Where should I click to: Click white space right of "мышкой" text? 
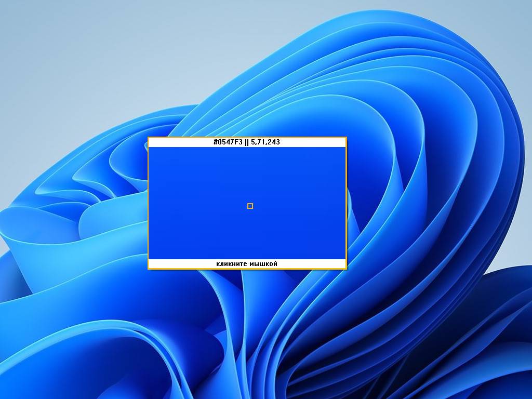point(317,264)
